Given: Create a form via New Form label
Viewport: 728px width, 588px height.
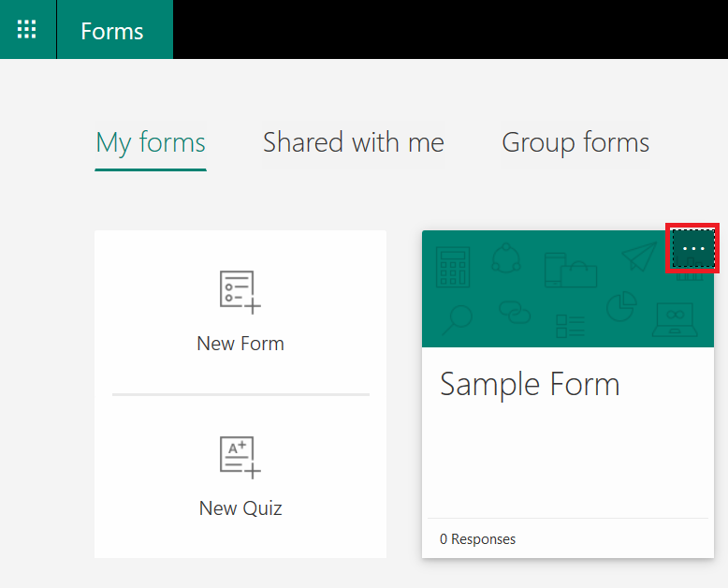Looking at the screenshot, I should coord(240,344).
